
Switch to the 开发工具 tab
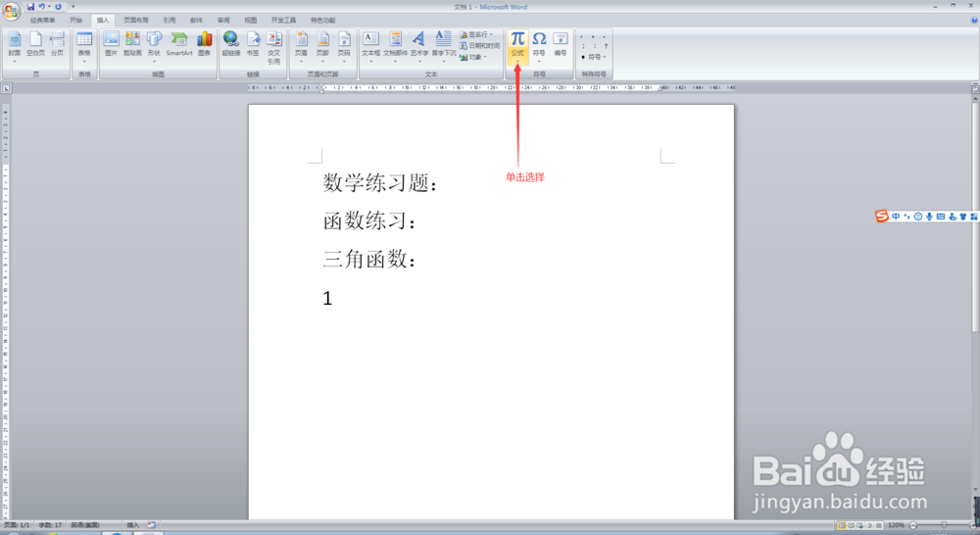[x=283, y=20]
